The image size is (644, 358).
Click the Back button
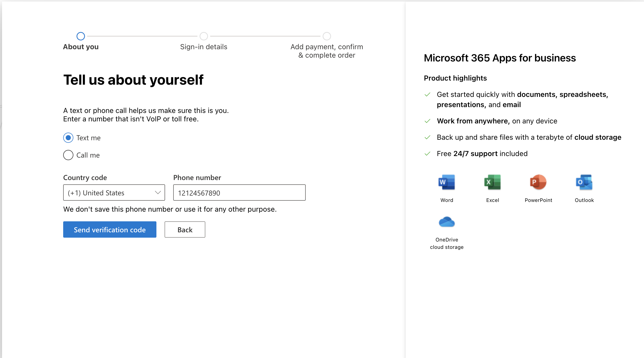coord(185,229)
